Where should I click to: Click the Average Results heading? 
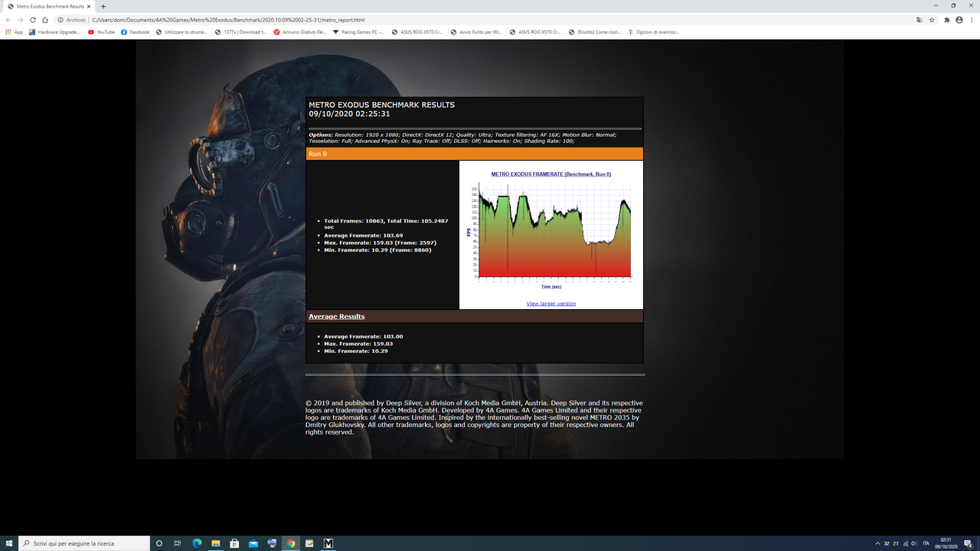click(336, 316)
